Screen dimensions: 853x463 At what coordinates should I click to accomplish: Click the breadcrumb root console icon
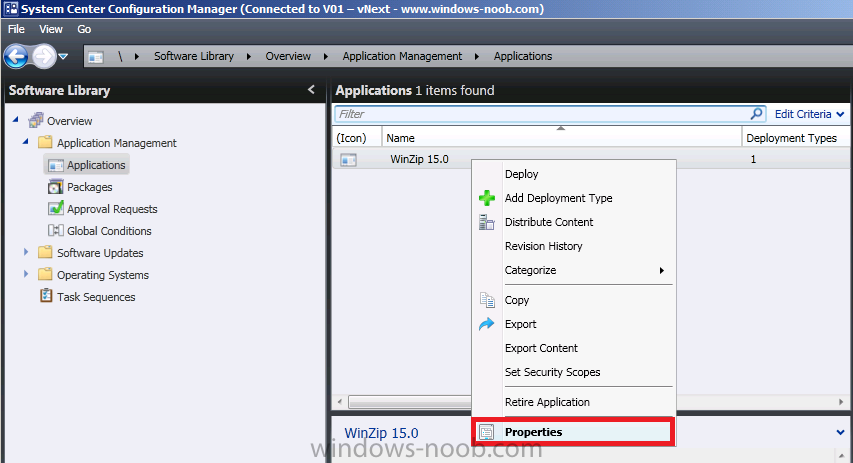pyautogui.click(x=96, y=57)
